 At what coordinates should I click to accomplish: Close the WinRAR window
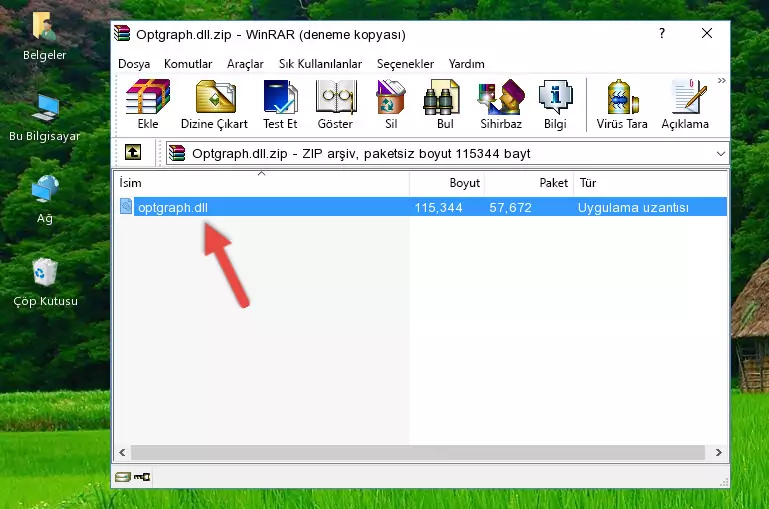tap(707, 33)
